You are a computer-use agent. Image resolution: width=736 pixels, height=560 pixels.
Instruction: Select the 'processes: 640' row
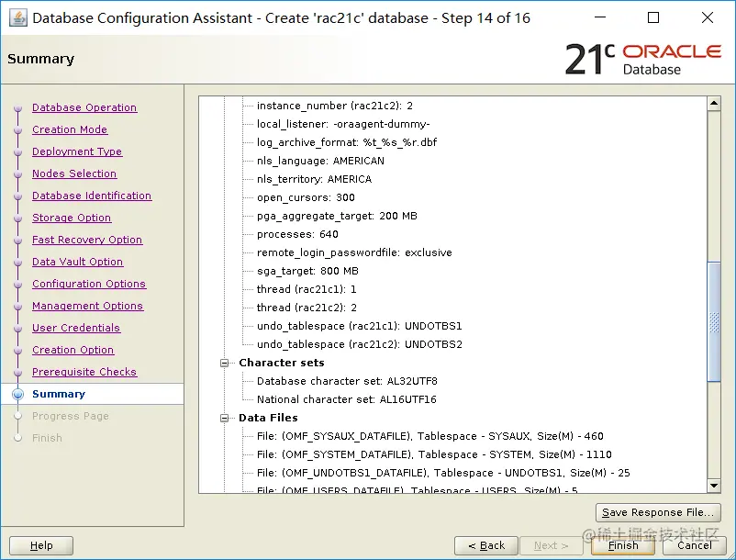pyautogui.click(x=297, y=234)
